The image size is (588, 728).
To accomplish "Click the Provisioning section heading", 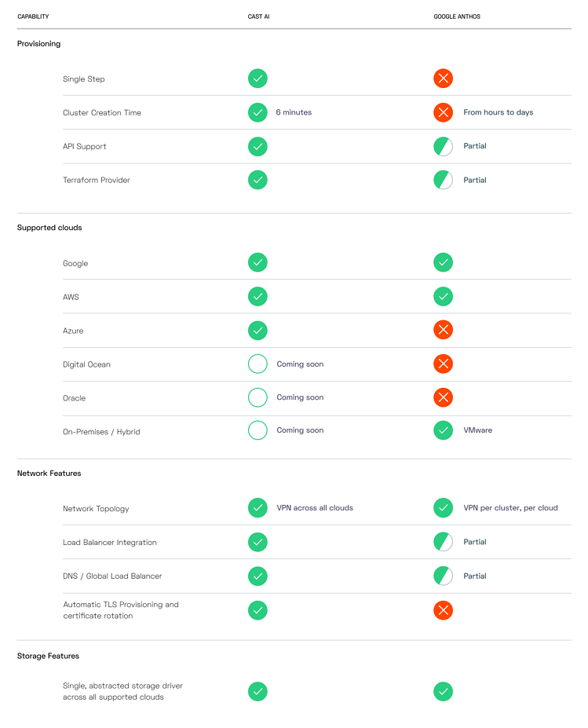I will 38,44.
